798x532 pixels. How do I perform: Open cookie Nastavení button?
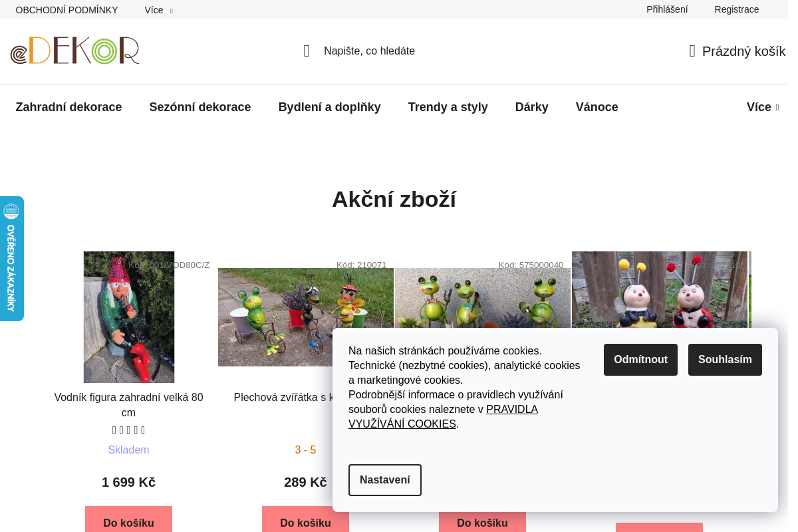tap(384, 480)
